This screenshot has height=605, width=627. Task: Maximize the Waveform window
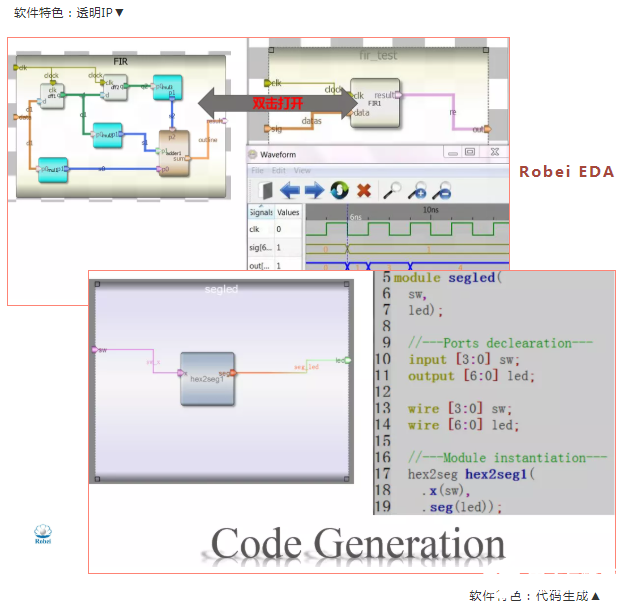click(470, 152)
